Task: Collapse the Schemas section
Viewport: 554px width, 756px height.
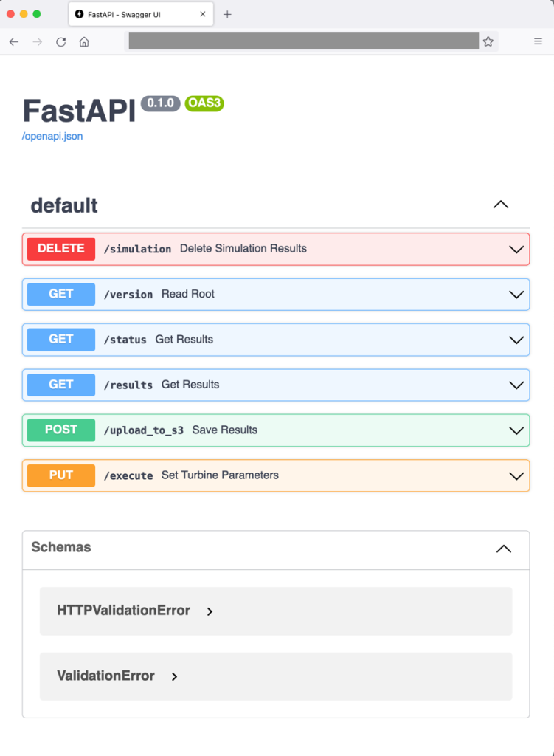Action: [x=504, y=549]
